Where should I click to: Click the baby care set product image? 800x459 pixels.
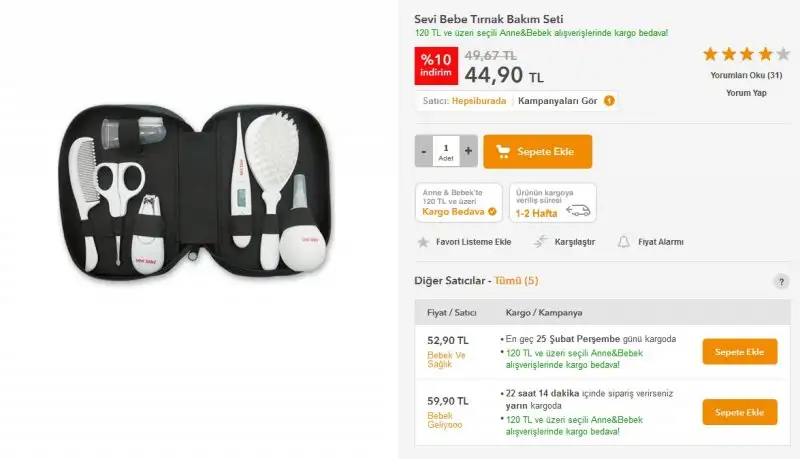(x=195, y=191)
